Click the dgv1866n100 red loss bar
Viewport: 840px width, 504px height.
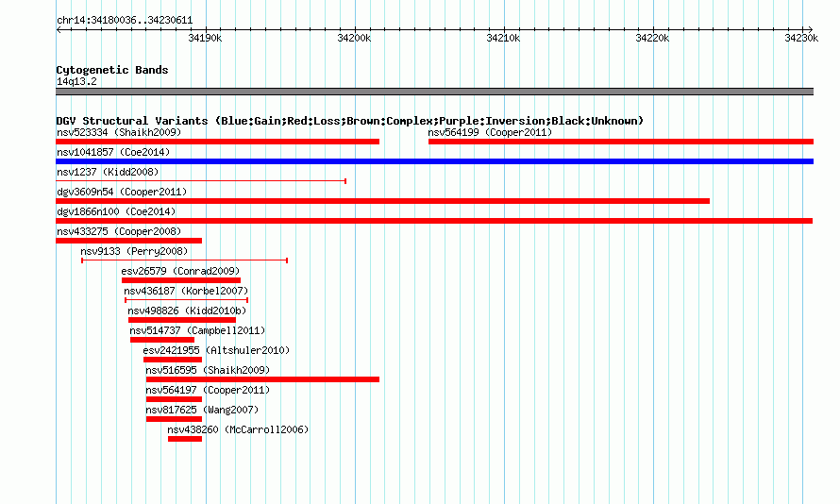434,221
